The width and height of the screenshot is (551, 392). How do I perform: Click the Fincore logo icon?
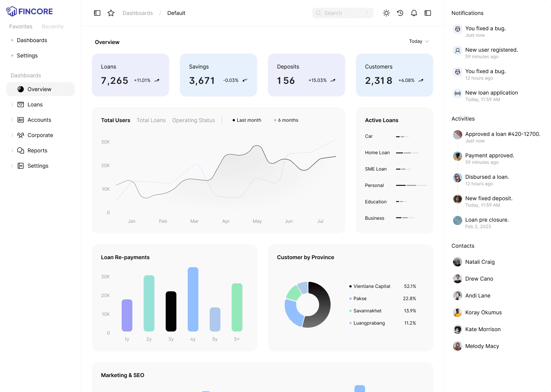point(12,11)
